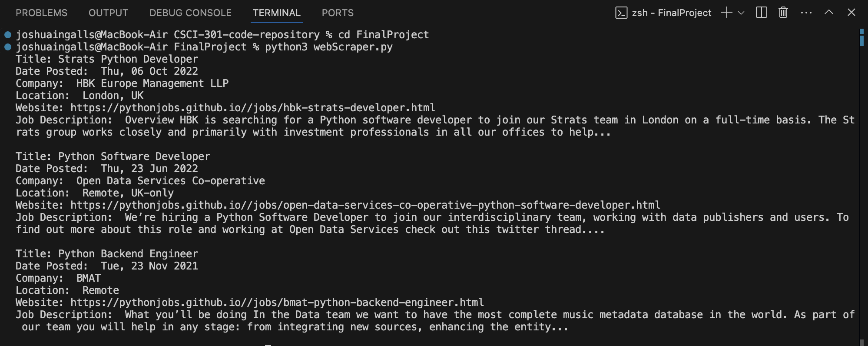Click the command marker beside cd FinalProject
Viewport: 868px width, 346px height.
pos(8,35)
